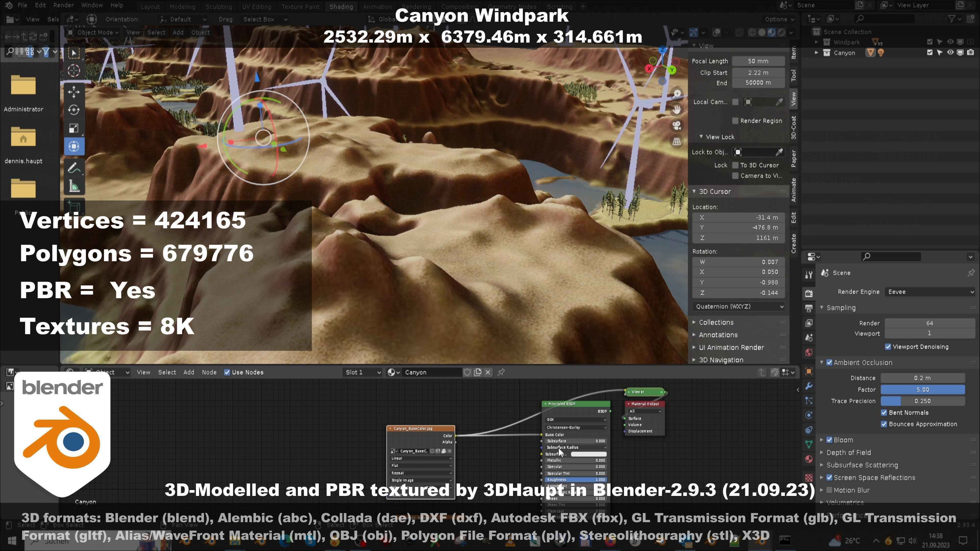Expand the Collections panel

click(x=716, y=322)
